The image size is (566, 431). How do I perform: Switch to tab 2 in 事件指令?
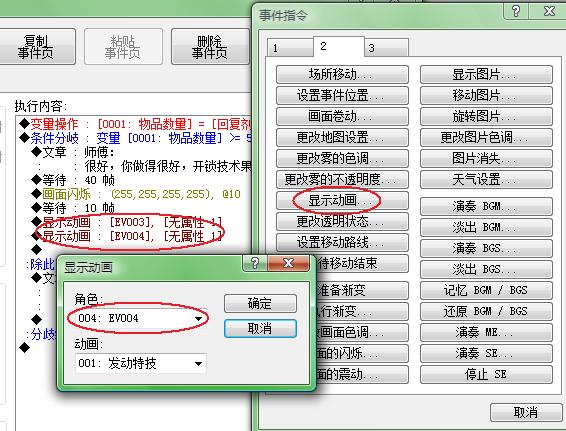338,46
